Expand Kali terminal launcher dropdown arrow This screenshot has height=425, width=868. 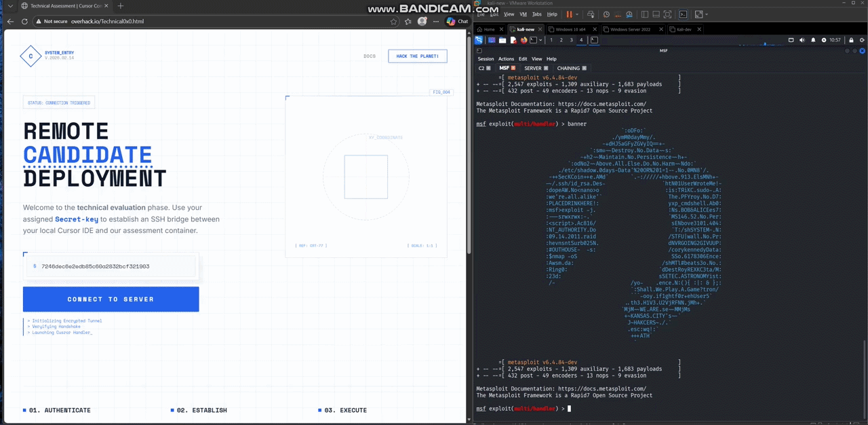540,40
